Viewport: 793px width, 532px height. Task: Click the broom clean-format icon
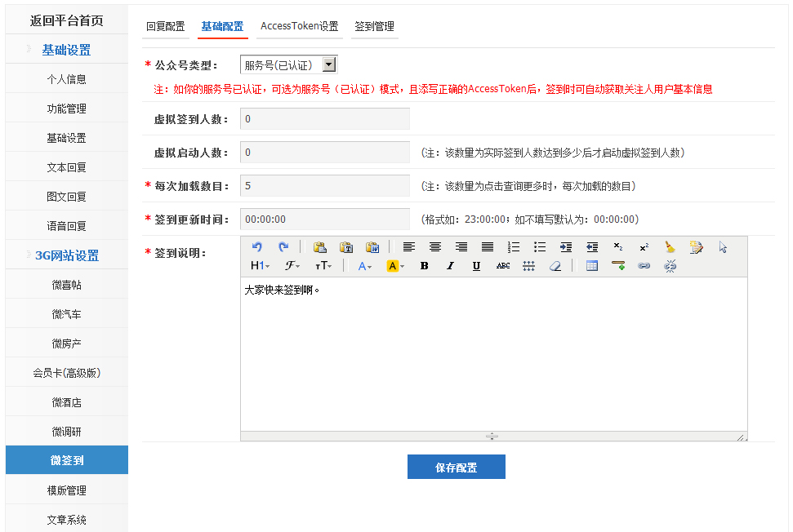pyautogui.click(x=670, y=246)
